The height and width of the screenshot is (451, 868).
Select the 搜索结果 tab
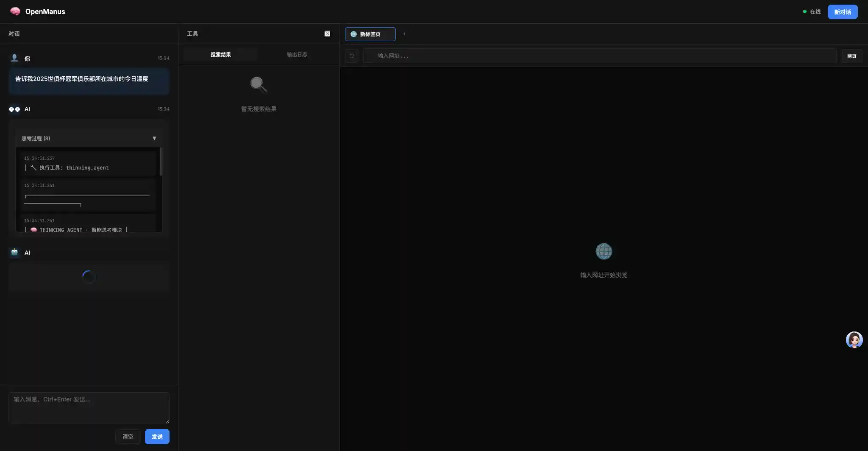[x=220, y=54]
